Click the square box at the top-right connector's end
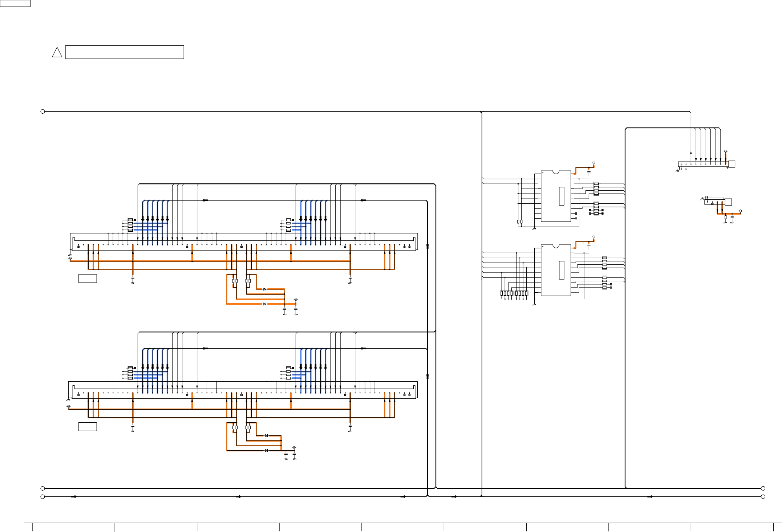782x532 pixels. coord(732,164)
